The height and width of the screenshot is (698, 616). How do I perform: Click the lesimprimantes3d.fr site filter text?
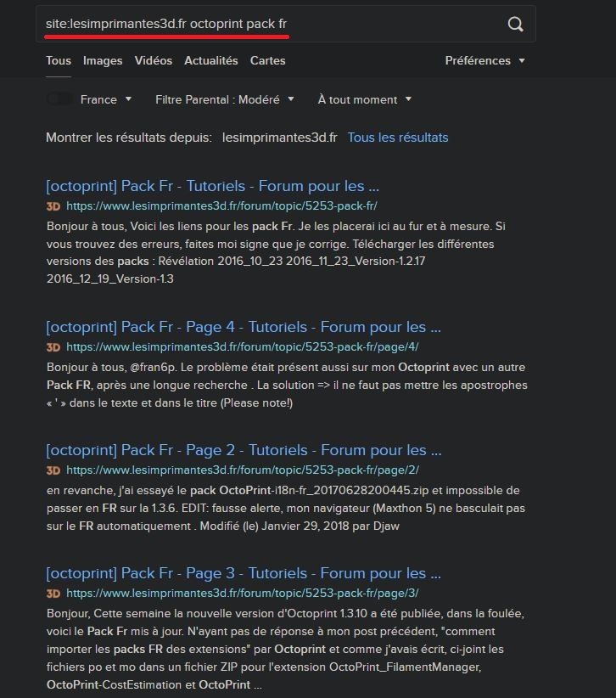click(x=279, y=138)
